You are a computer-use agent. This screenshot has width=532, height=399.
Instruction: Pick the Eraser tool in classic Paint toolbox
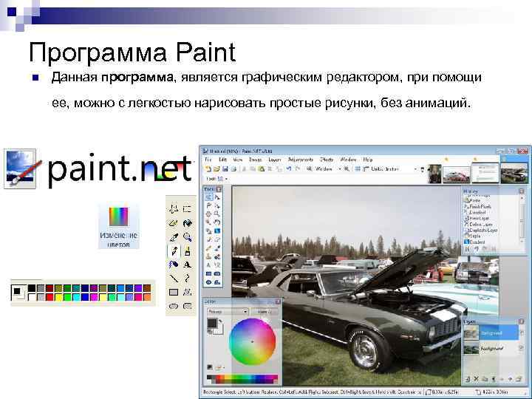click(x=174, y=223)
